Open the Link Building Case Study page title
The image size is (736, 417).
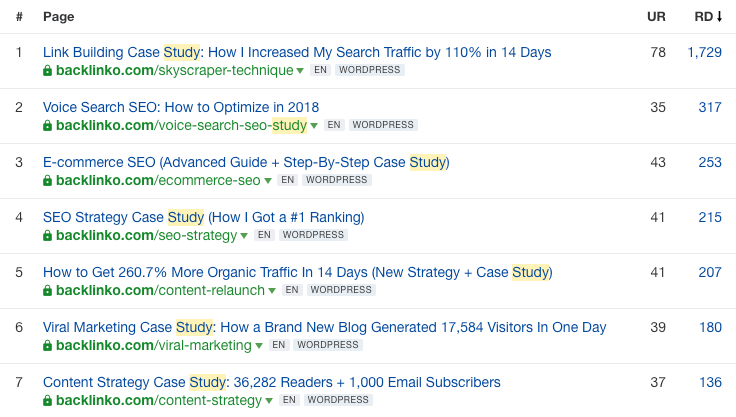tap(296, 52)
